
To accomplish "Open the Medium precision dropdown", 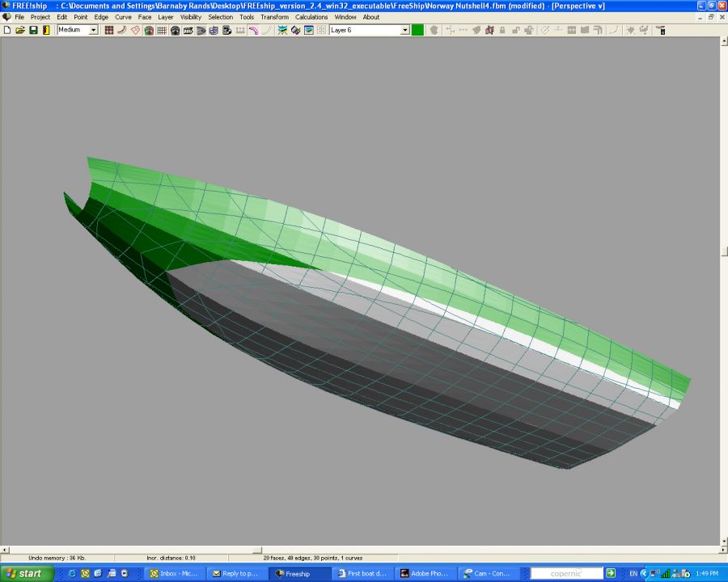I will click(93, 30).
